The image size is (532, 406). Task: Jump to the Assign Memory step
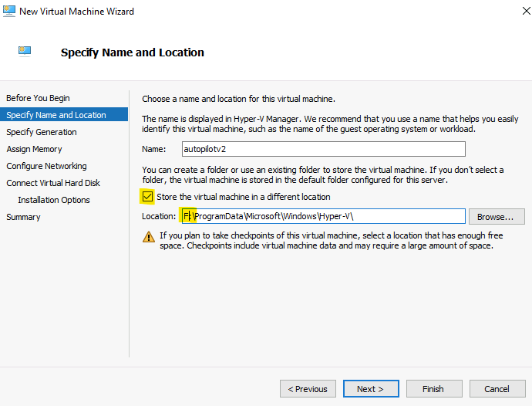34,149
